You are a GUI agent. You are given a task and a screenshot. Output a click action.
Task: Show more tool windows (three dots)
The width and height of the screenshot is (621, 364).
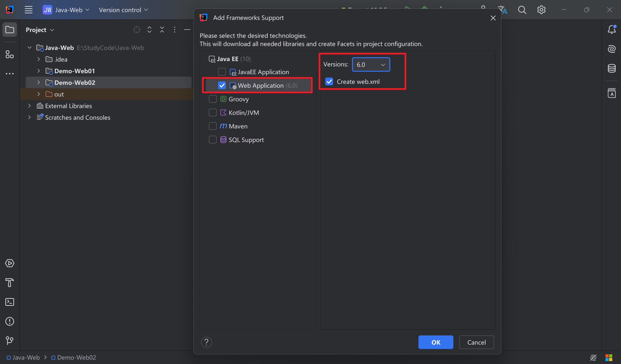coord(10,74)
